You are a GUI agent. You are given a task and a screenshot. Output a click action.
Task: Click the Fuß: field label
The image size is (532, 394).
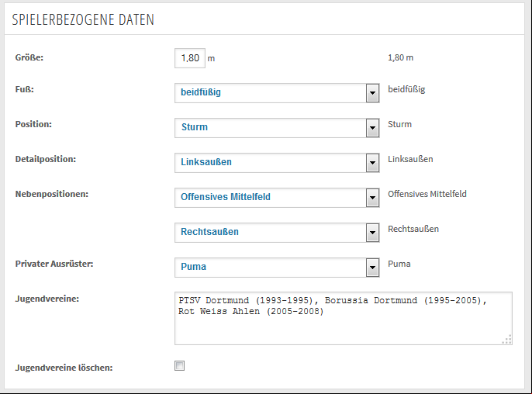[x=25, y=89]
